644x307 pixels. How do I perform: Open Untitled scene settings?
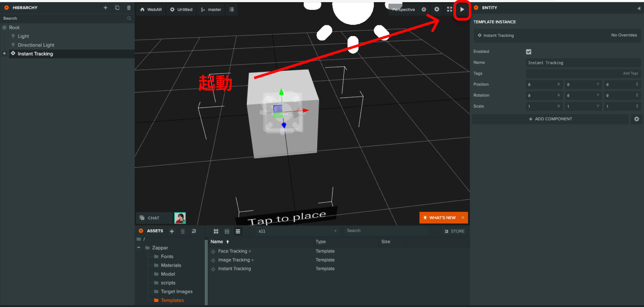click(181, 9)
